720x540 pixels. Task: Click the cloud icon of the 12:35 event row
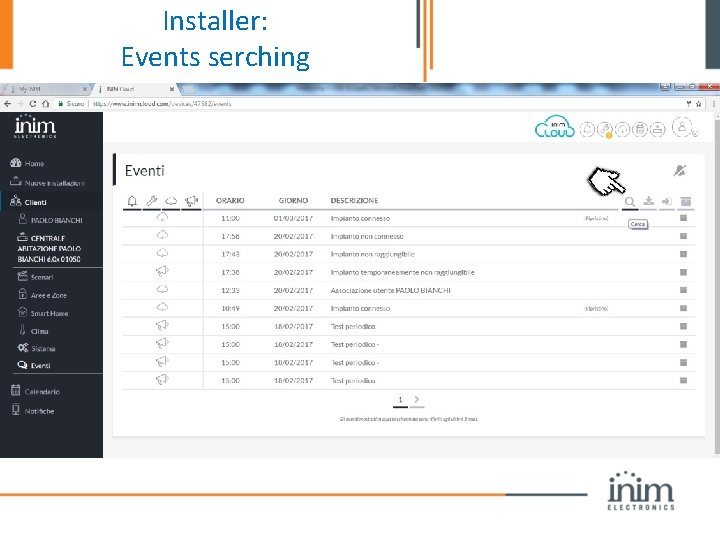162,290
